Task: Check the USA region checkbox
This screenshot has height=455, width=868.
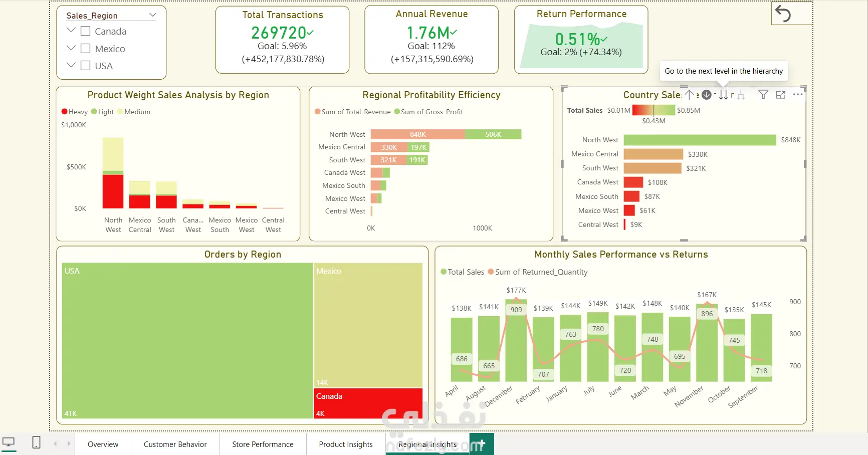Action: click(85, 66)
